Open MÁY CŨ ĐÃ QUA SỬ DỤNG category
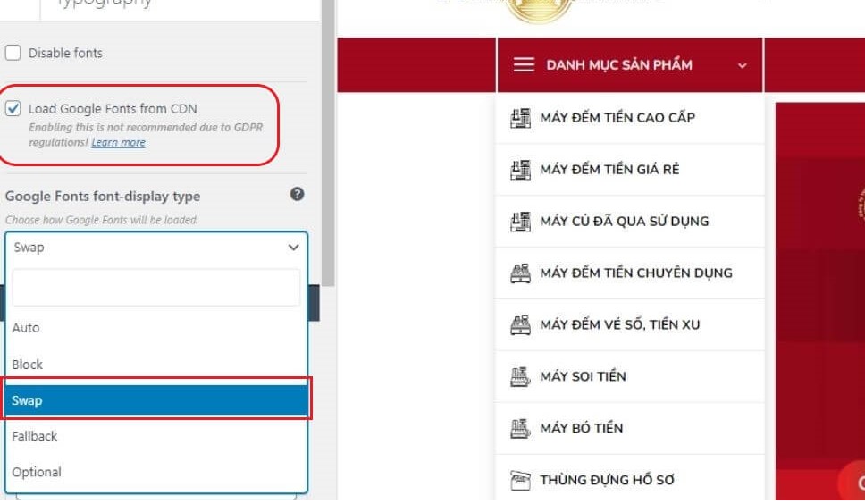The height and width of the screenshot is (504, 865). (625, 221)
